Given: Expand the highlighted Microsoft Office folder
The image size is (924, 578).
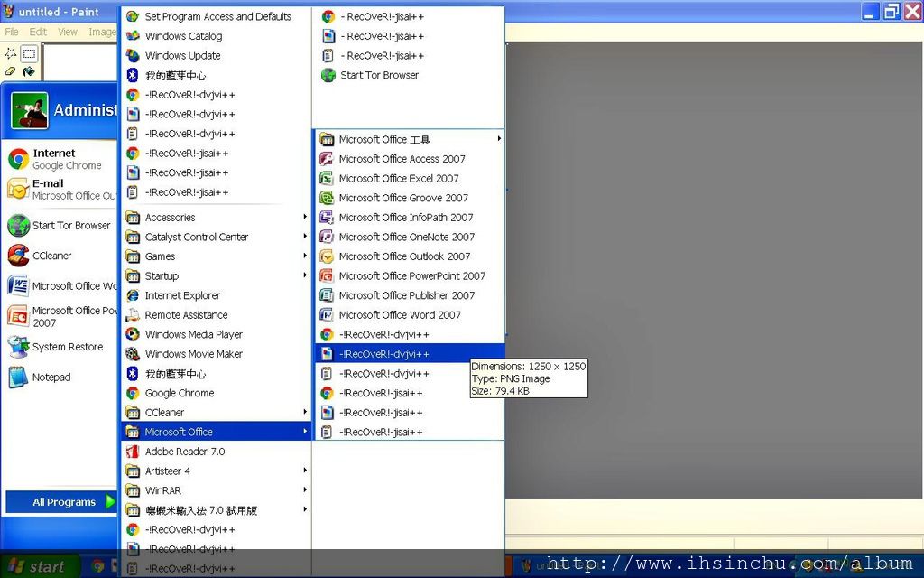Looking at the screenshot, I should pos(217,432).
